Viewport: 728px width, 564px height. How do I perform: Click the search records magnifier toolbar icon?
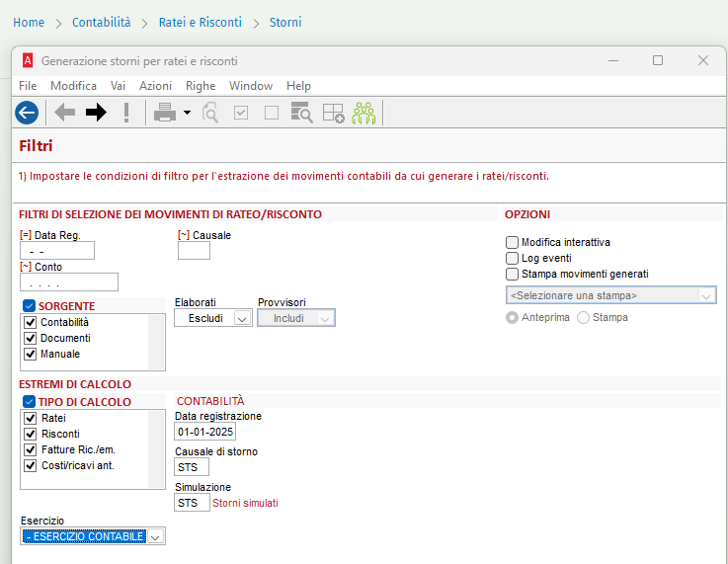click(x=302, y=113)
